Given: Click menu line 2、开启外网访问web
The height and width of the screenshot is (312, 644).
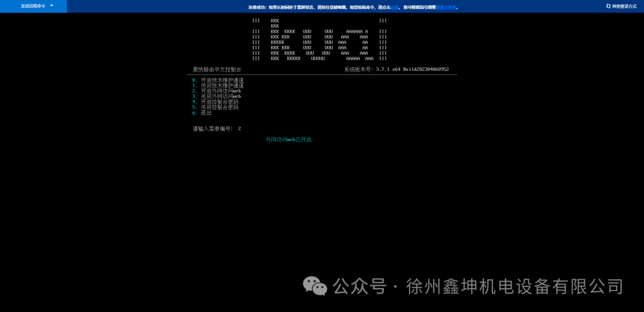Looking at the screenshot, I should (216, 91).
